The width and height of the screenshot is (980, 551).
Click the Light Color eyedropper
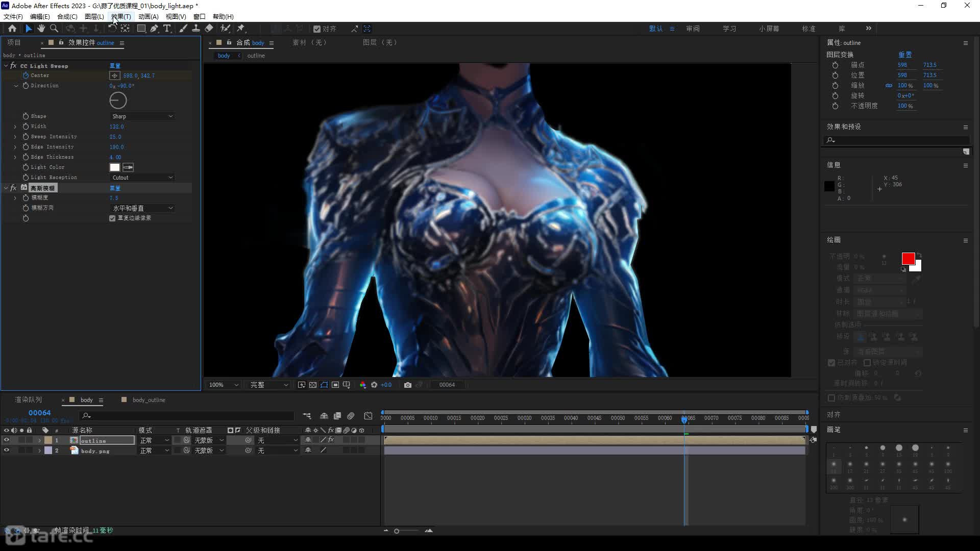coord(128,167)
